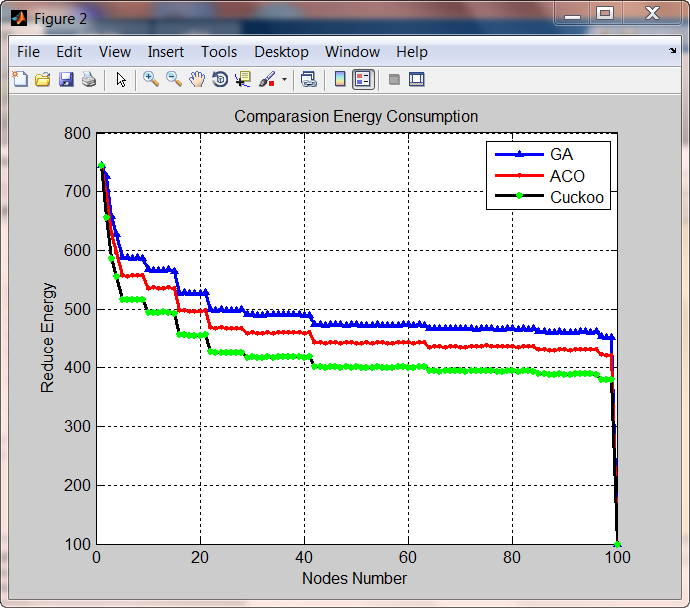Maximize the Figure 2 window
Image resolution: width=690 pixels, height=608 pixels.
(x=606, y=14)
